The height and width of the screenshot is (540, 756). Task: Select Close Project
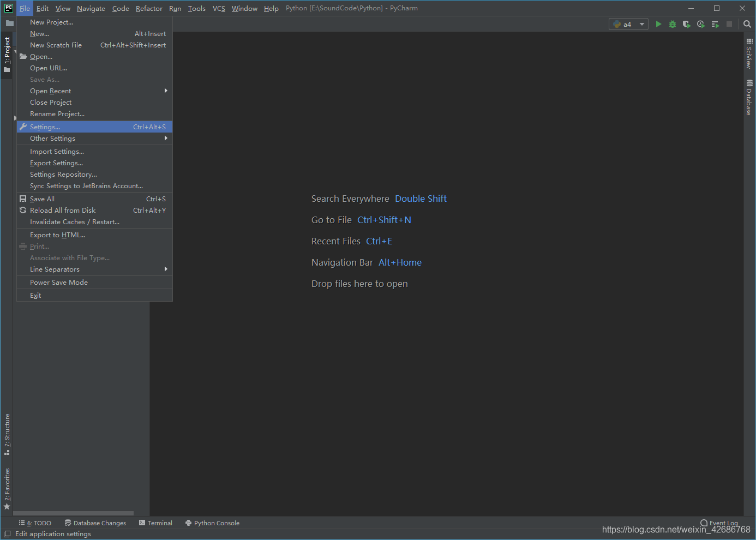coord(94,103)
